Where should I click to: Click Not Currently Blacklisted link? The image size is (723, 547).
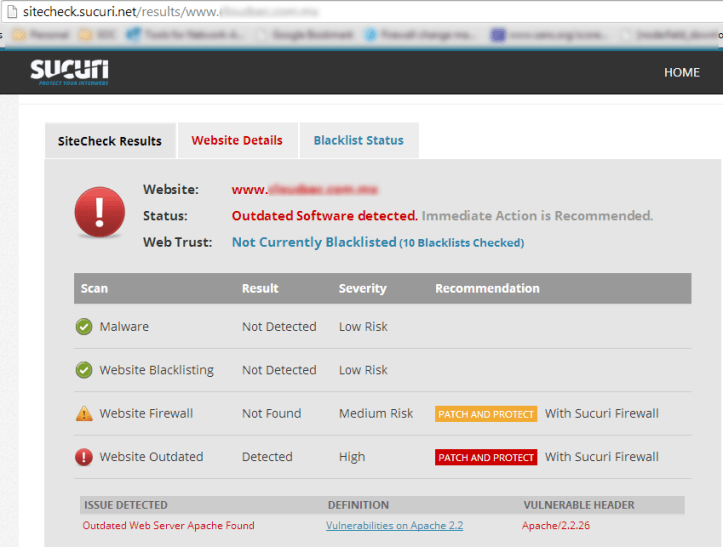point(314,242)
